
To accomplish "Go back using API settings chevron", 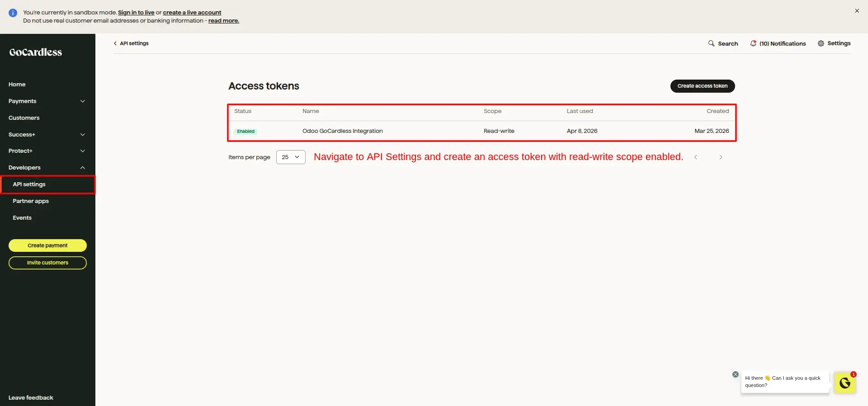I will point(115,43).
